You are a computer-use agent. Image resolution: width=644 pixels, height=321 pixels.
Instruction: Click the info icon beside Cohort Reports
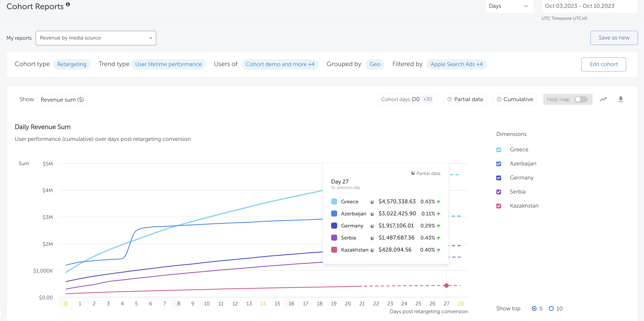pyautogui.click(x=68, y=4)
